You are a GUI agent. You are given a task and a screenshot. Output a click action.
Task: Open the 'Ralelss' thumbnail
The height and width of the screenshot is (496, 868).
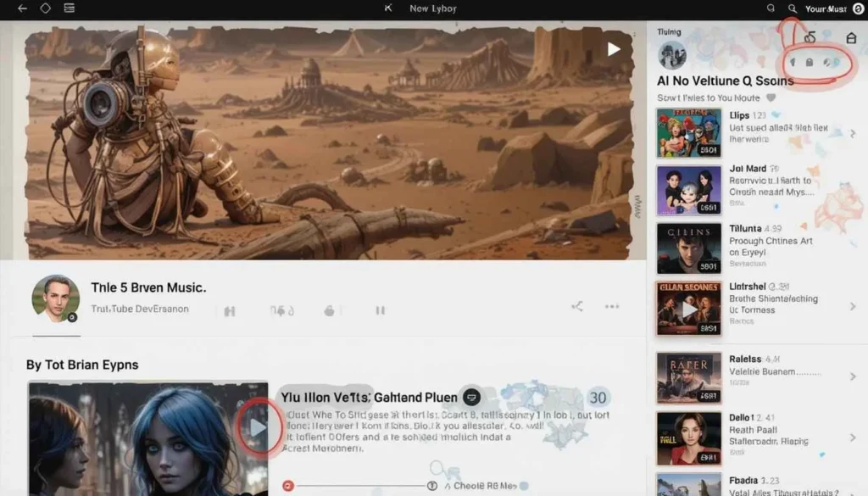pyautogui.click(x=688, y=378)
